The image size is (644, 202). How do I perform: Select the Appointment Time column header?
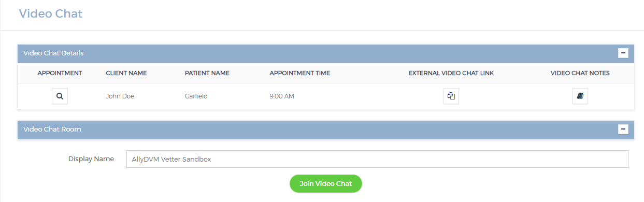[x=300, y=73]
